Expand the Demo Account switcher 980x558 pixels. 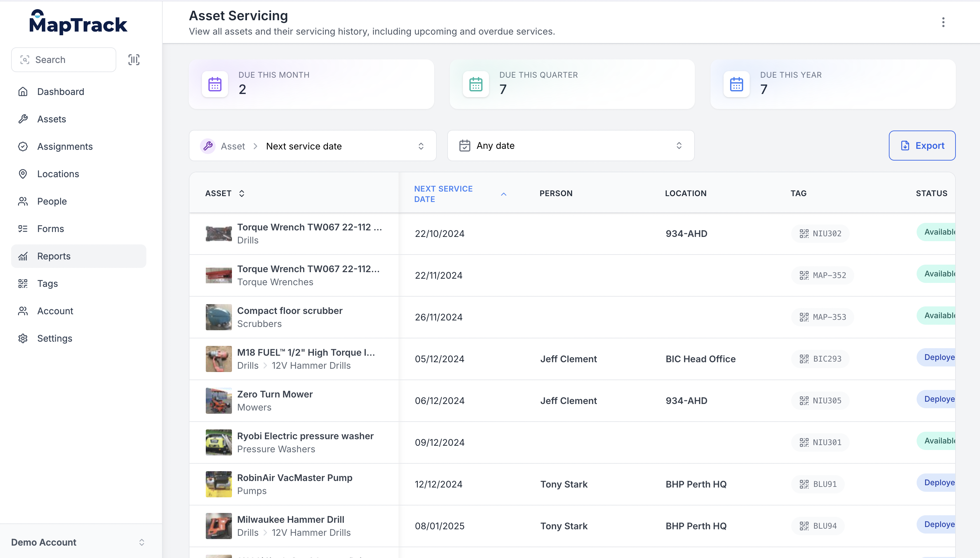pos(141,542)
